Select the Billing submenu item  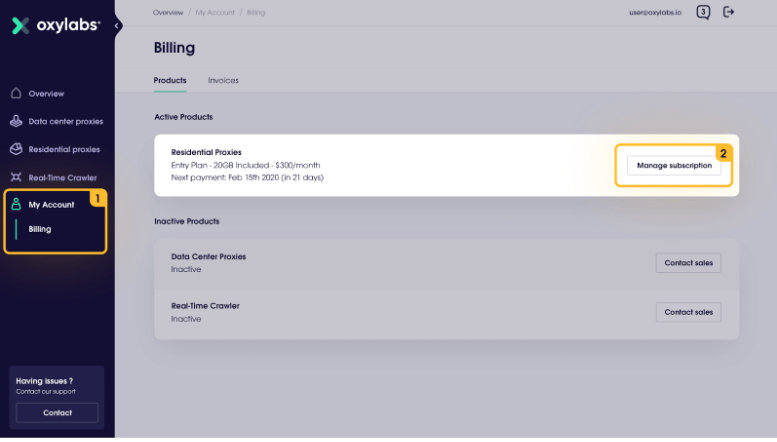pos(40,229)
